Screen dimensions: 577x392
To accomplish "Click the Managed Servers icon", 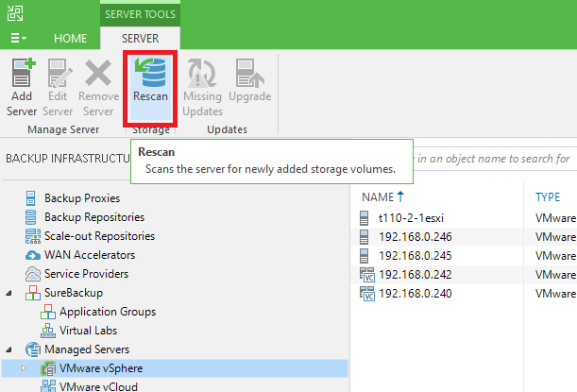I will pyautogui.click(x=33, y=349).
